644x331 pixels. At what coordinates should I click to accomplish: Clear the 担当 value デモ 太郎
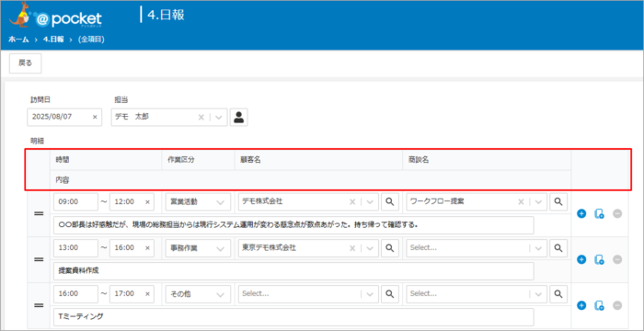(x=201, y=117)
